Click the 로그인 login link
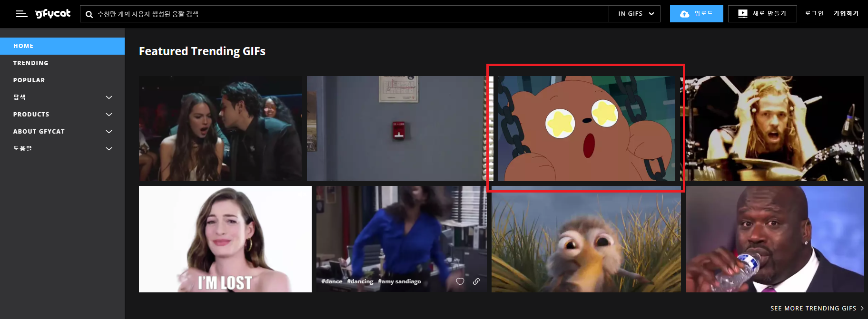Image resolution: width=868 pixels, height=319 pixels. pyautogui.click(x=814, y=13)
